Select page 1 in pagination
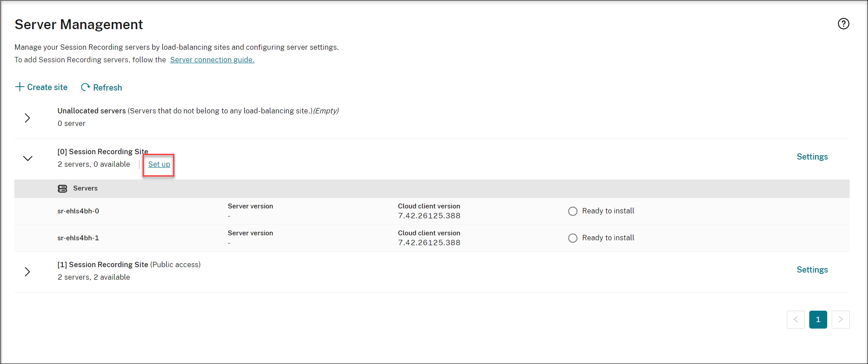This screenshot has height=364, width=868. tap(818, 320)
